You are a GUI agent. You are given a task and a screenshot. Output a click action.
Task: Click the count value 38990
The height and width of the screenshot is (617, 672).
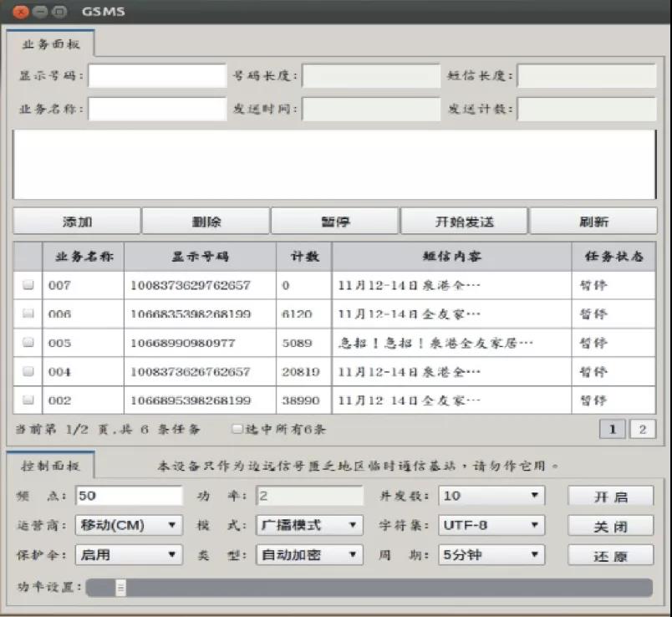[x=300, y=400]
